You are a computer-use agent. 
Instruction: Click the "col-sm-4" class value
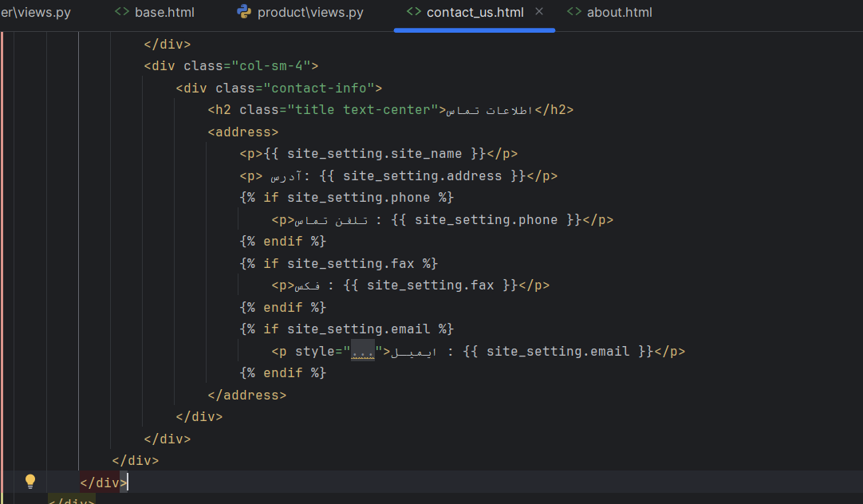(x=271, y=66)
